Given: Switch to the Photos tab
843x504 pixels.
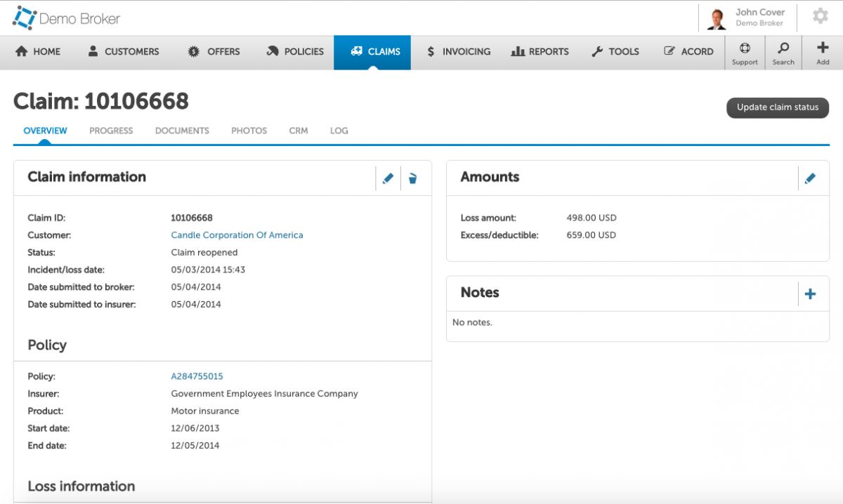Looking at the screenshot, I should pos(249,131).
